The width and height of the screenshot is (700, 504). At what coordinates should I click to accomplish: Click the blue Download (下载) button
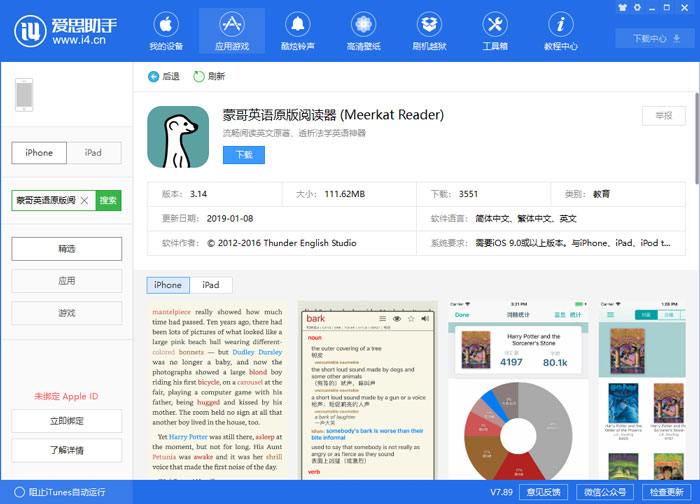244,155
